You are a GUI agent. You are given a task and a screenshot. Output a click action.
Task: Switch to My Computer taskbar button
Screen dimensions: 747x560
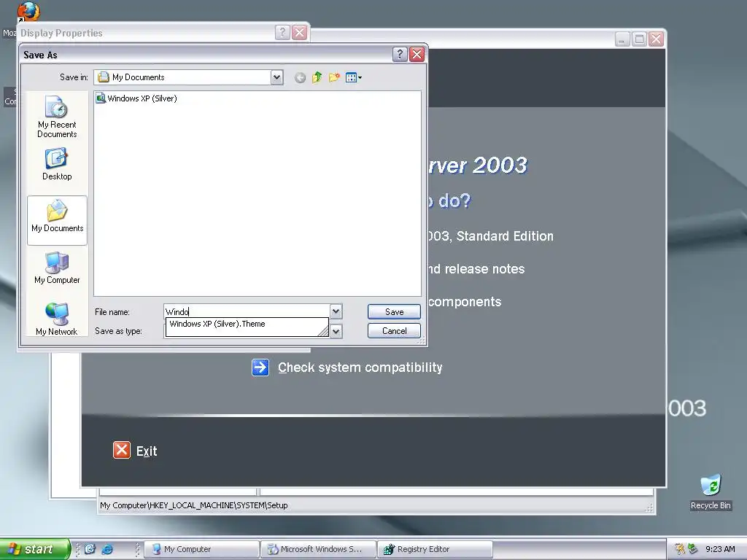pyautogui.click(x=201, y=549)
